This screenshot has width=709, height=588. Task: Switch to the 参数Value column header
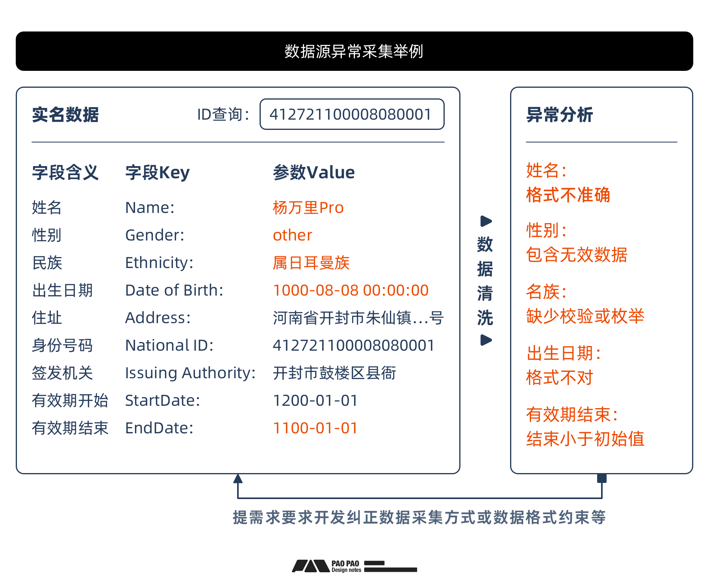pos(314,172)
